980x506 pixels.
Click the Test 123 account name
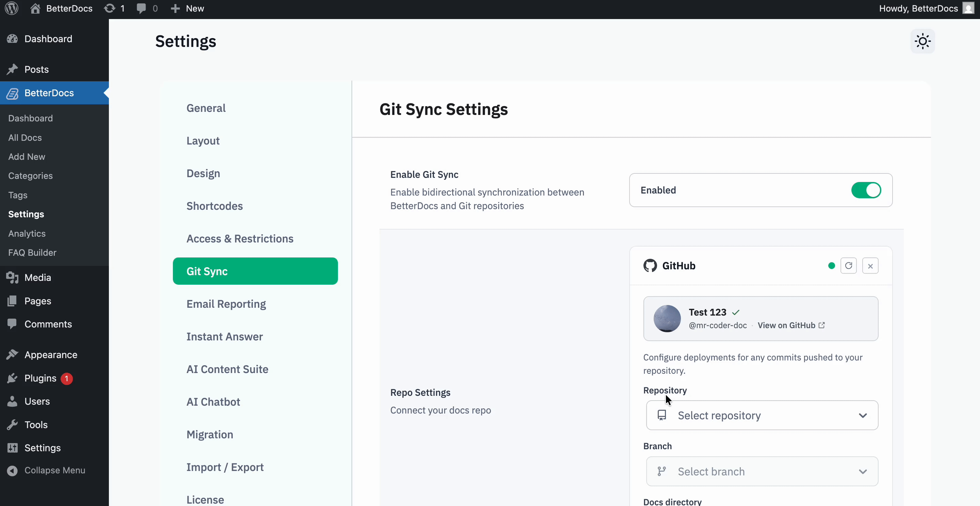(x=707, y=312)
